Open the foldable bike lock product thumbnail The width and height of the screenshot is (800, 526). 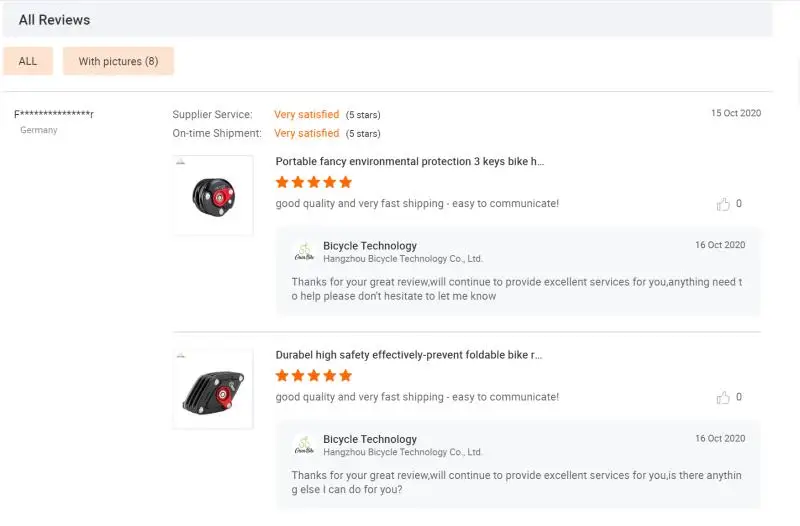click(x=212, y=388)
